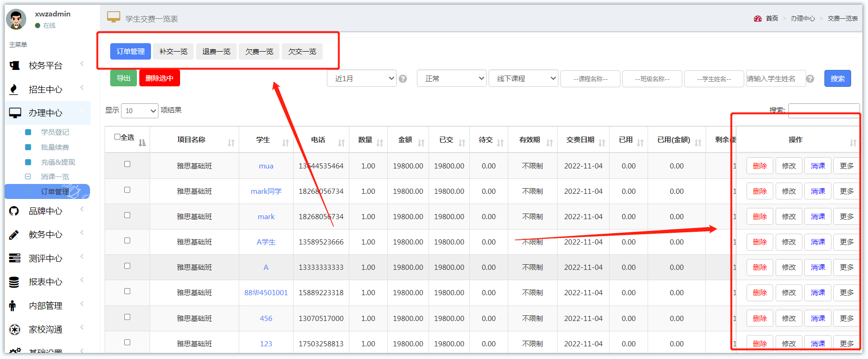This screenshot has width=868, height=359.
Task: Open the 近1月 date range dropdown
Action: click(x=362, y=78)
